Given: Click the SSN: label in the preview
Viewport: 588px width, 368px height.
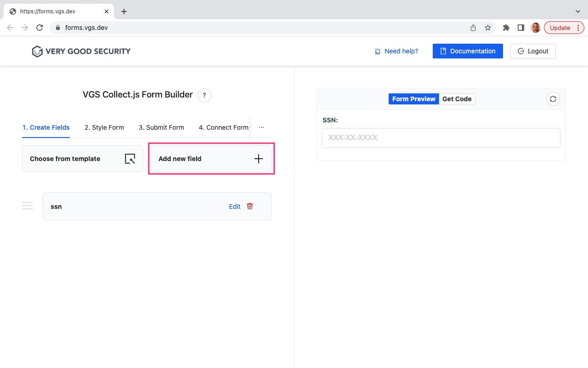Looking at the screenshot, I should (330, 120).
